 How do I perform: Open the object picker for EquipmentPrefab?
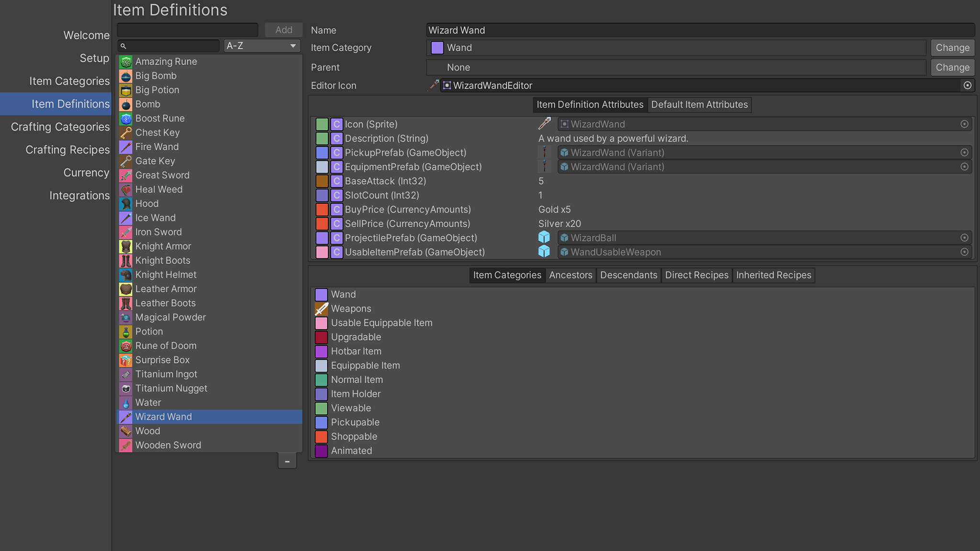click(965, 166)
